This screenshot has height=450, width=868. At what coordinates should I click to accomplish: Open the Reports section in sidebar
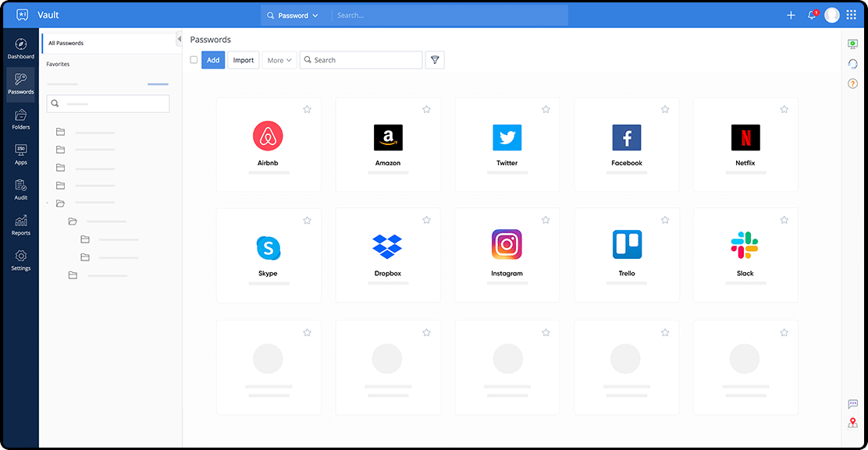coord(21,225)
